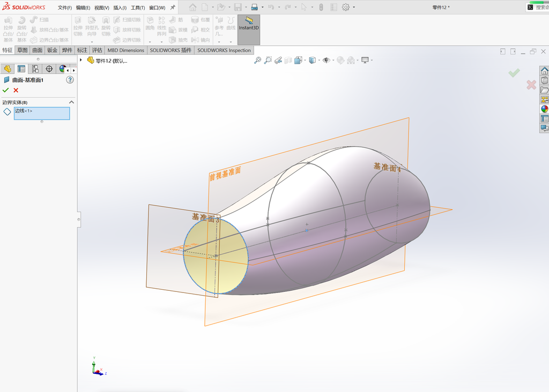
Task: Open the Appearances color ball task pane
Action: pyautogui.click(x=545, y=109)
